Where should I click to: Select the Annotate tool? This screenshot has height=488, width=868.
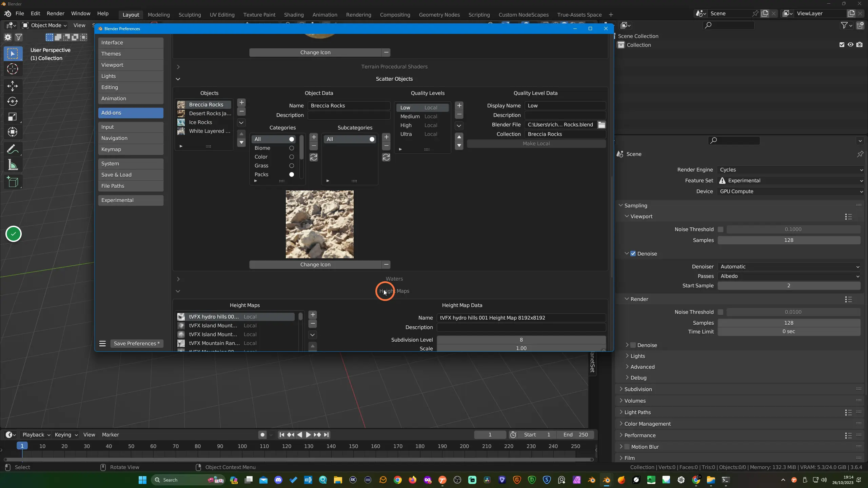point(13,149)
